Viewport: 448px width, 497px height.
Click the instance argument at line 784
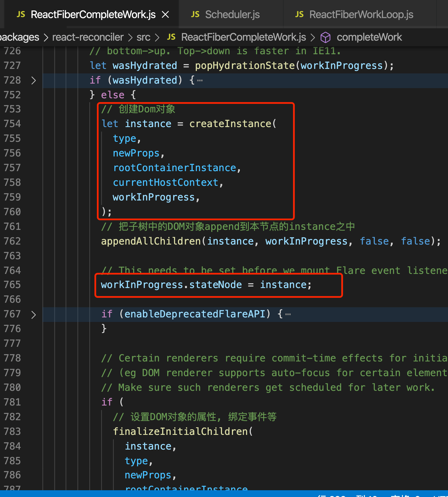[148, 446]
